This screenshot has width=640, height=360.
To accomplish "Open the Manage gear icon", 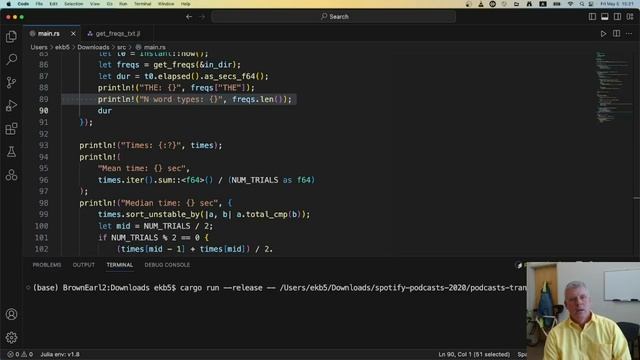I will point(11,338).
